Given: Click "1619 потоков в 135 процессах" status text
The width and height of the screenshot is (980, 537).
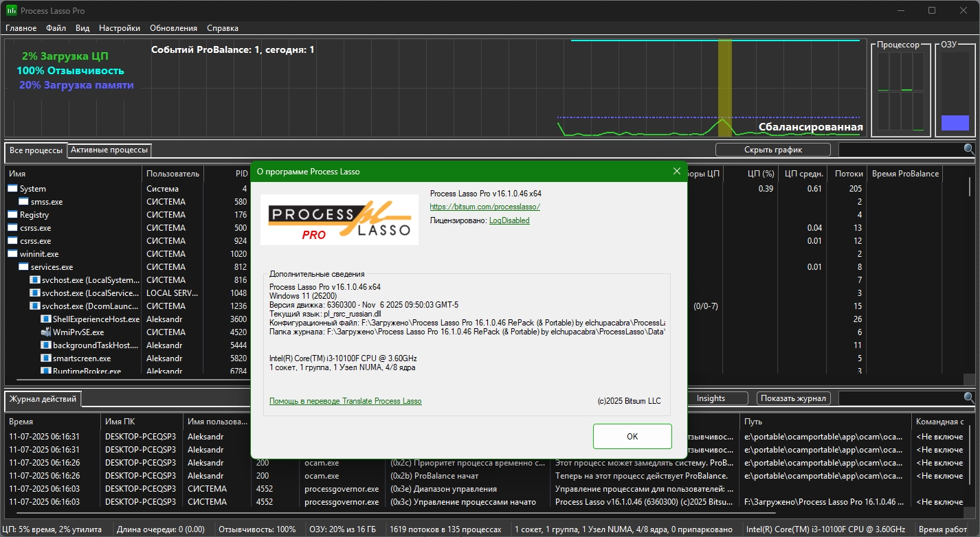Looking at the screenshot, I should click(x=445, y=529).
